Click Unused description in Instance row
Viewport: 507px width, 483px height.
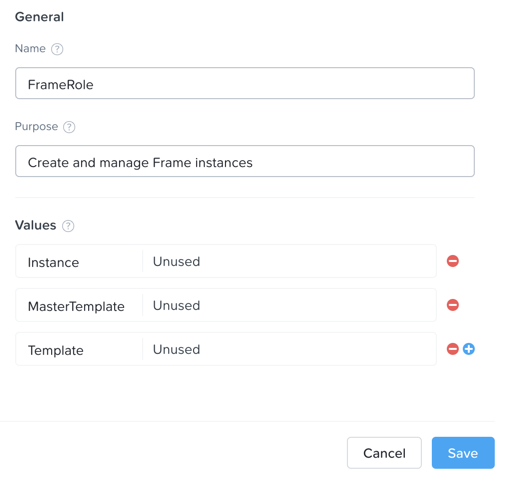coord(176,262)
